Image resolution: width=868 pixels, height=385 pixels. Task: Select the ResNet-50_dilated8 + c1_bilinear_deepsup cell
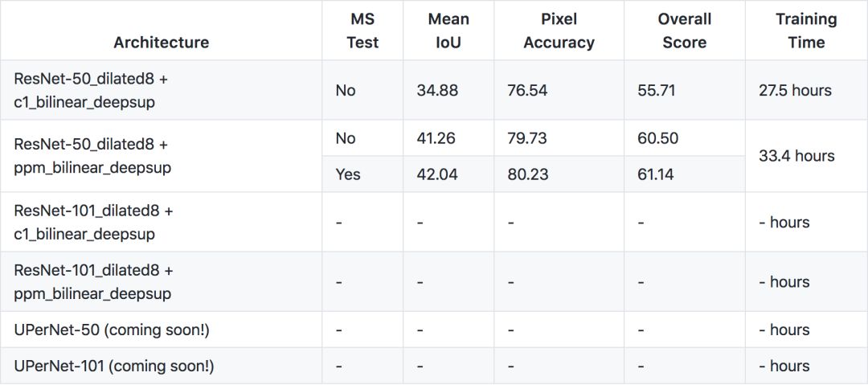click(x=92, y=90)
